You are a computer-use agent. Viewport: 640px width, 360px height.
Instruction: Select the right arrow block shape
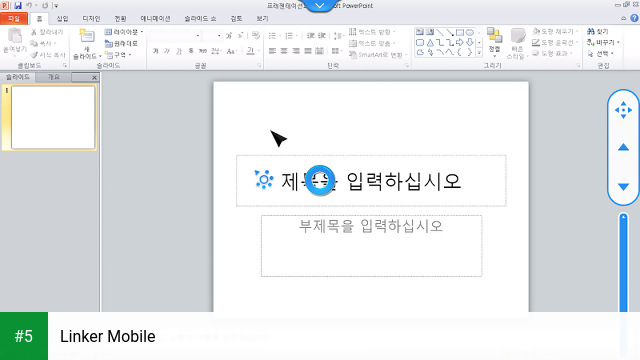tap(460, 42)
